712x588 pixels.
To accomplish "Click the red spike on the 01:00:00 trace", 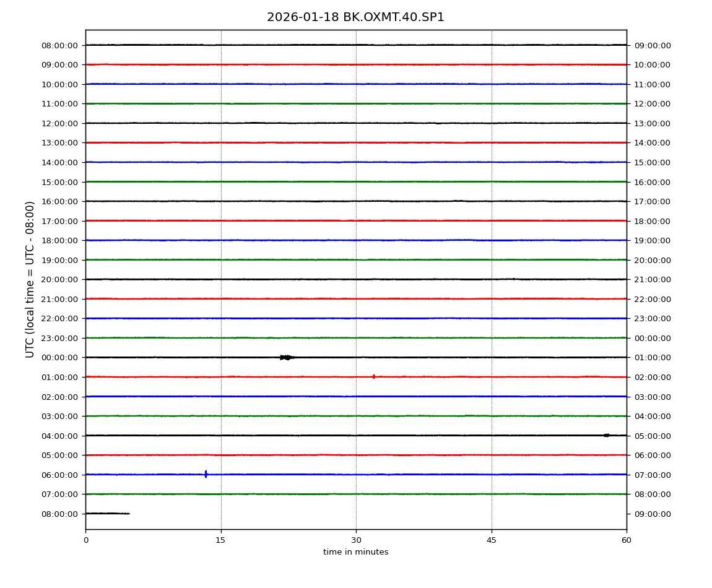I will 373,376.
